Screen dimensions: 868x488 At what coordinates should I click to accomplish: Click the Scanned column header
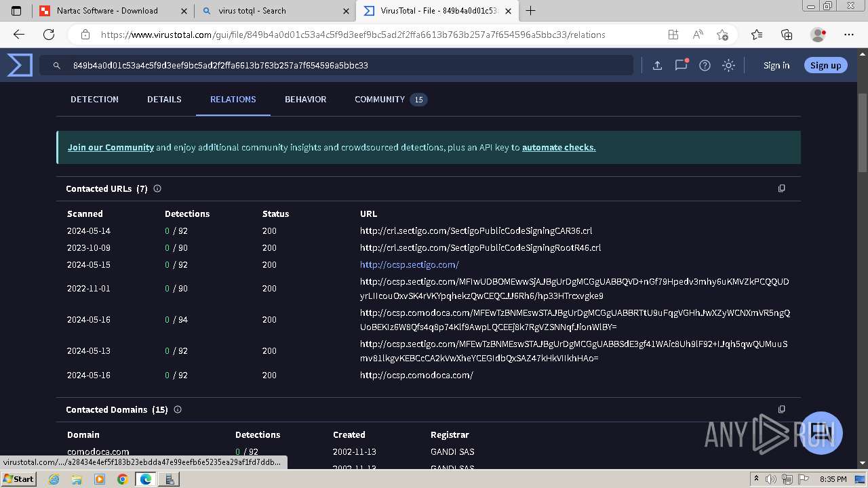point(85,213)
